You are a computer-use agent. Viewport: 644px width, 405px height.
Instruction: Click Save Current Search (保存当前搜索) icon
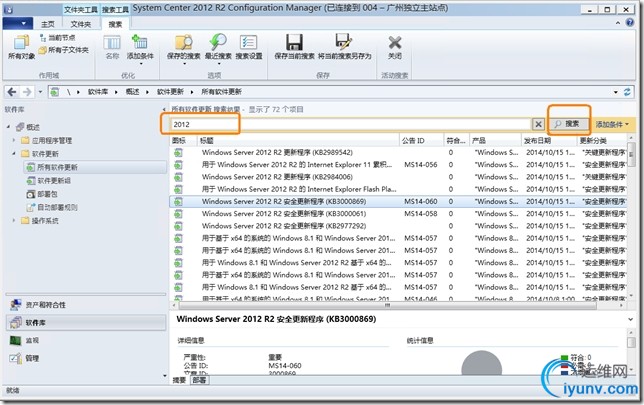tap(294, 47)
